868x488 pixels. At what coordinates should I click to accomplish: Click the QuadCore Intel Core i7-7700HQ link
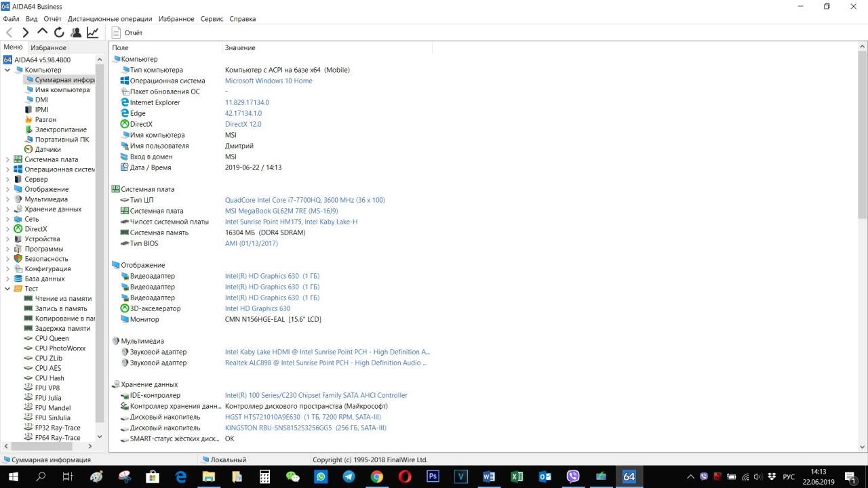304,200
